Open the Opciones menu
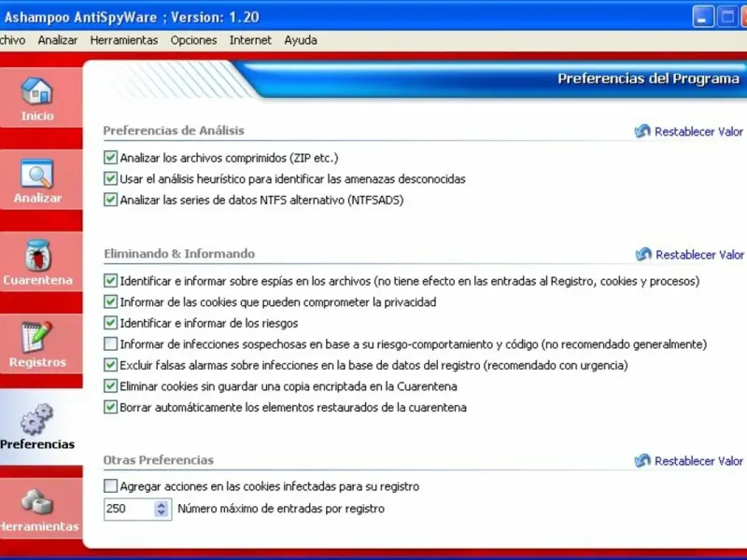The height and width of the screenshot is (560, 747). [x=193, y=40]
